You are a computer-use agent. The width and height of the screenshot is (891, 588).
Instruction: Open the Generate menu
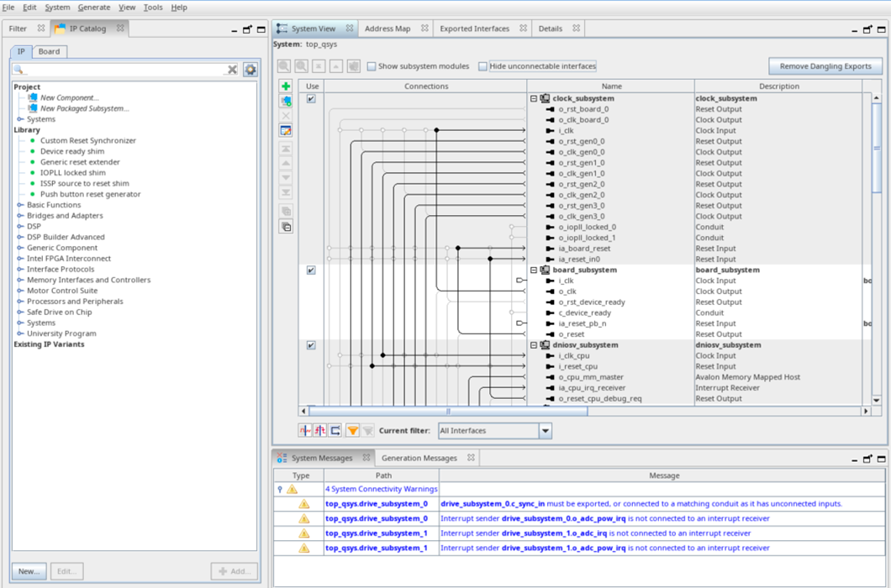tap(94, 8)
